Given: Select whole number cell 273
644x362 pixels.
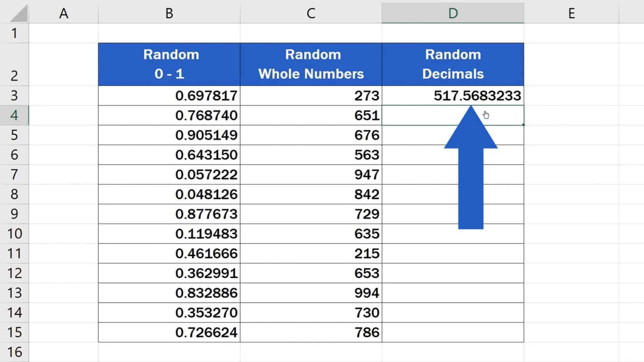Looking at the screenshot, I should click(x=311, y=96).
